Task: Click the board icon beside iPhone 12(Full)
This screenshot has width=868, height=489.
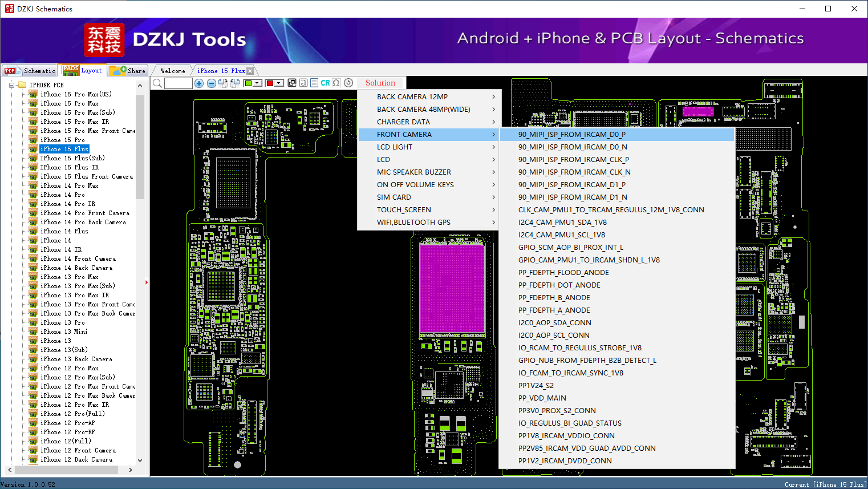Action: (x=33, y=441)
